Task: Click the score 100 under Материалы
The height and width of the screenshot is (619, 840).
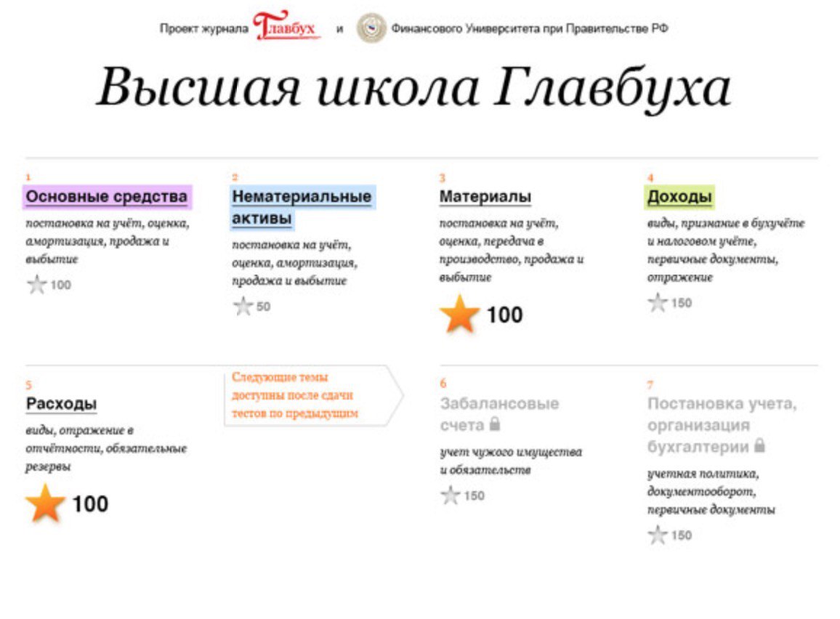Action: click(504, 315)
